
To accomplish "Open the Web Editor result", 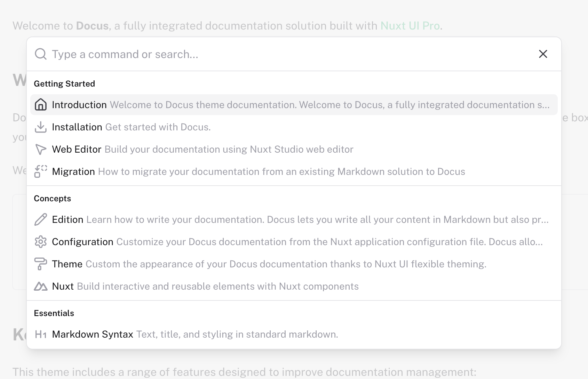I will [77, 149].
